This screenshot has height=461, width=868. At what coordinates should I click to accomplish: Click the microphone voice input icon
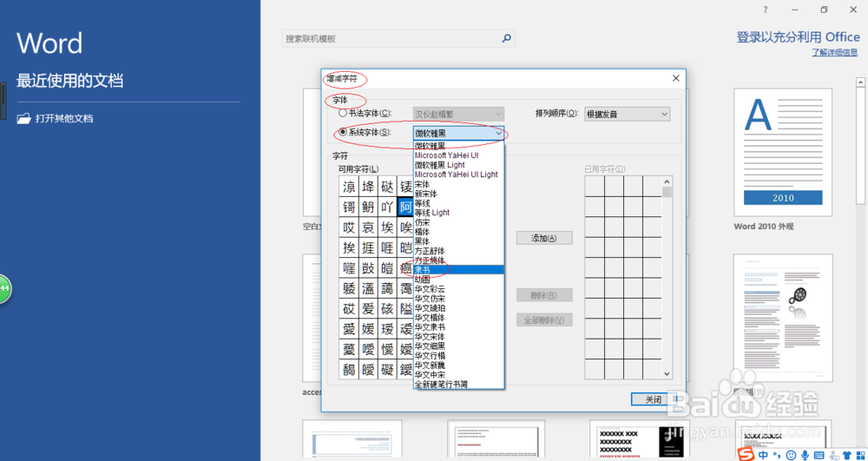(805, 455)
